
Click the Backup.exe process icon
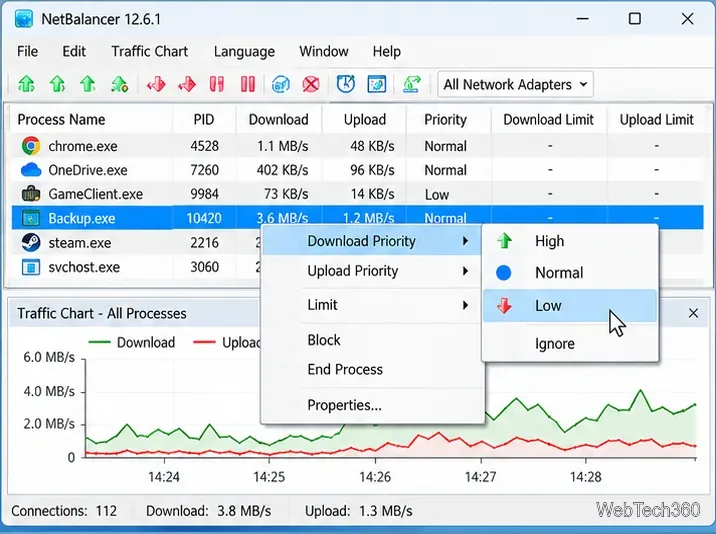(x=31, y=218)
